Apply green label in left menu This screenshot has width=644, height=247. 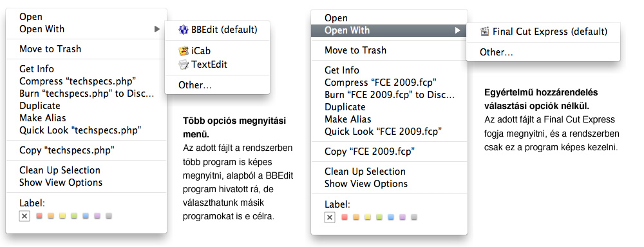(x=74, y=216)
